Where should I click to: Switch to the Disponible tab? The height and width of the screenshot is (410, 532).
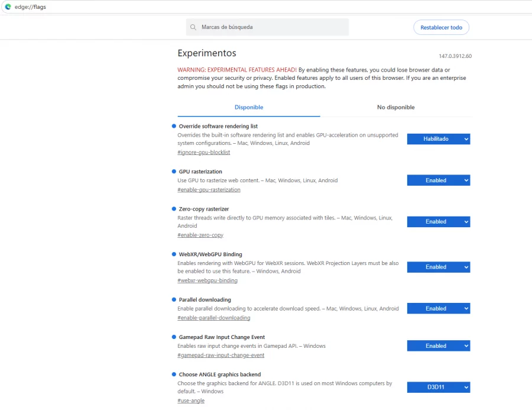click(248, 108)
